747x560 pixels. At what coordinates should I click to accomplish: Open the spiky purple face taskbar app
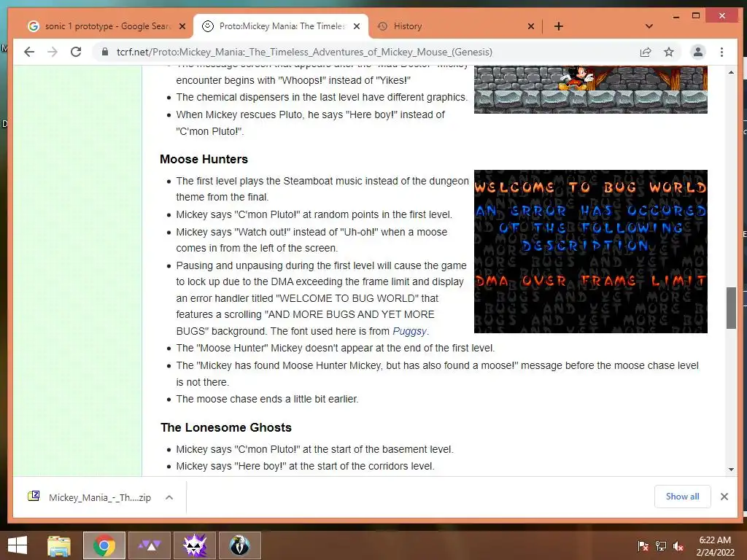[195, 545]
